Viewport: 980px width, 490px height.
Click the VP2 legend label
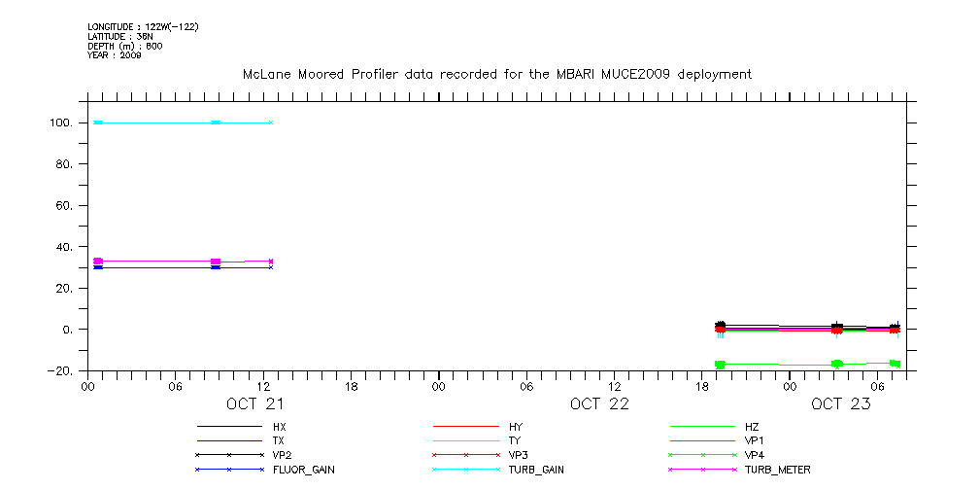pyautogui.click(x=283, y=455)
